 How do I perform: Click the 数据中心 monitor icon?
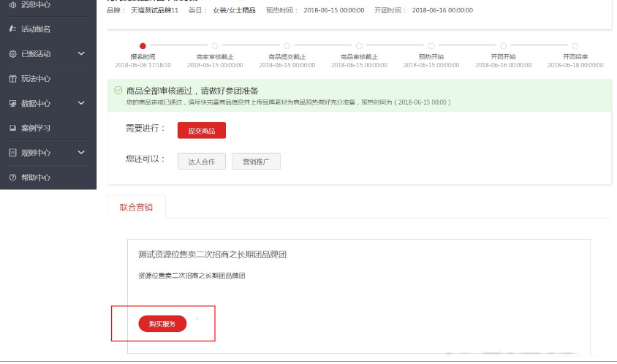click(12, 104)
